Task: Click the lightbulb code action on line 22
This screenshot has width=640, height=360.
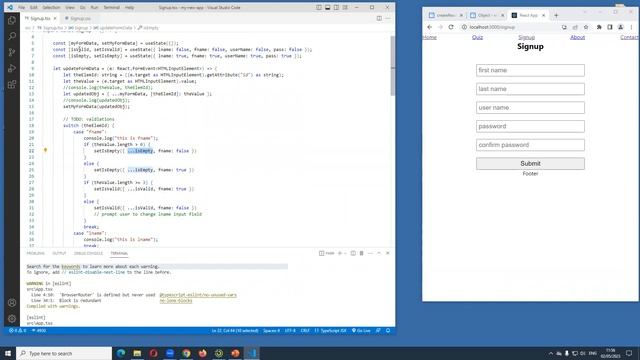Action: coord(45,150)
